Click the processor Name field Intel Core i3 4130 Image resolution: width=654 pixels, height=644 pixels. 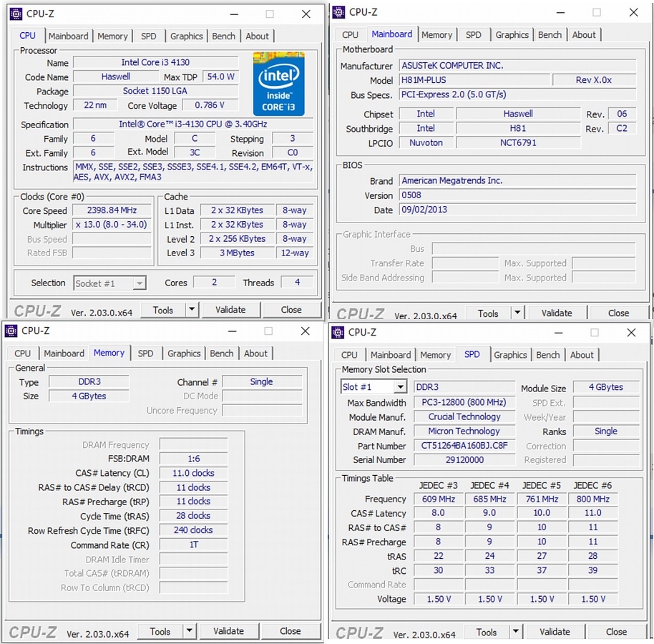(155, 62)
